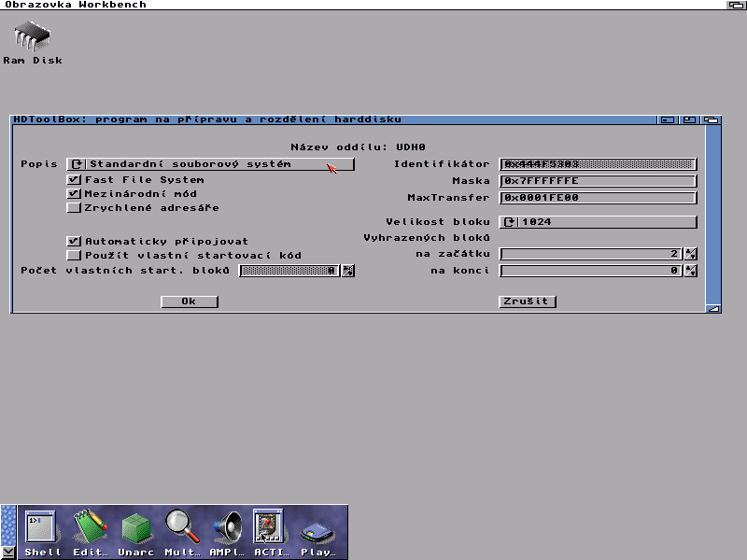Click the Maska input field
This screenshot has width=747, height=560.
click(x=599, y=181)
